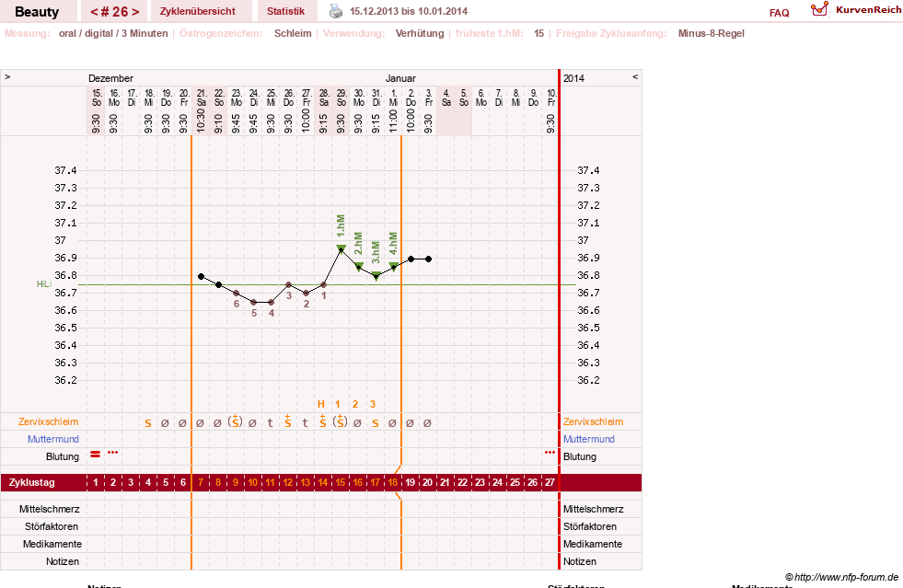The image size is (903, 588).
Task: Click the left Zervixschleim row label
Action: click(x=49, y=421)
